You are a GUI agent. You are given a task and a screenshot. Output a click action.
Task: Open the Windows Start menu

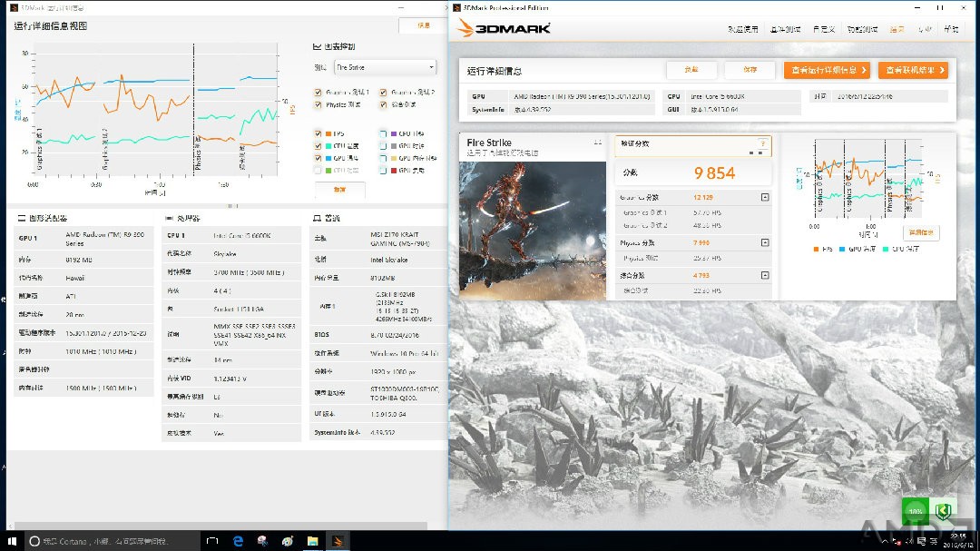(12, 541)
